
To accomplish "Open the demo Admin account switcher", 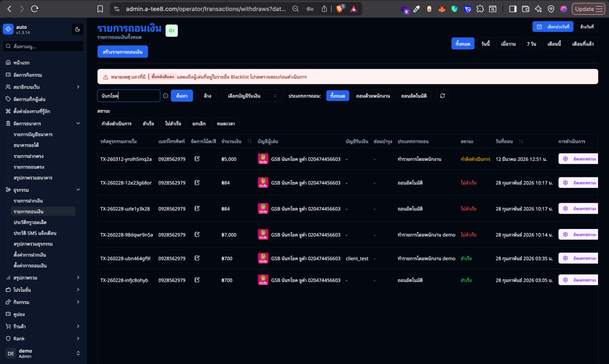I will (x=43, y=353).
